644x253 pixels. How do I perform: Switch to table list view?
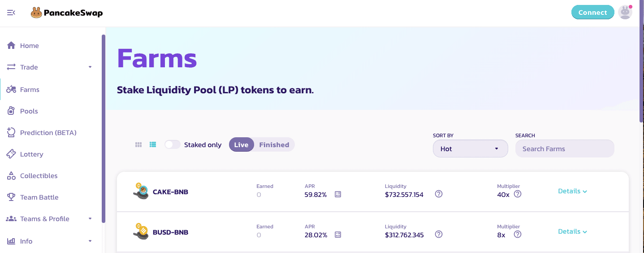pyautogui.click(x=153, y=145)
